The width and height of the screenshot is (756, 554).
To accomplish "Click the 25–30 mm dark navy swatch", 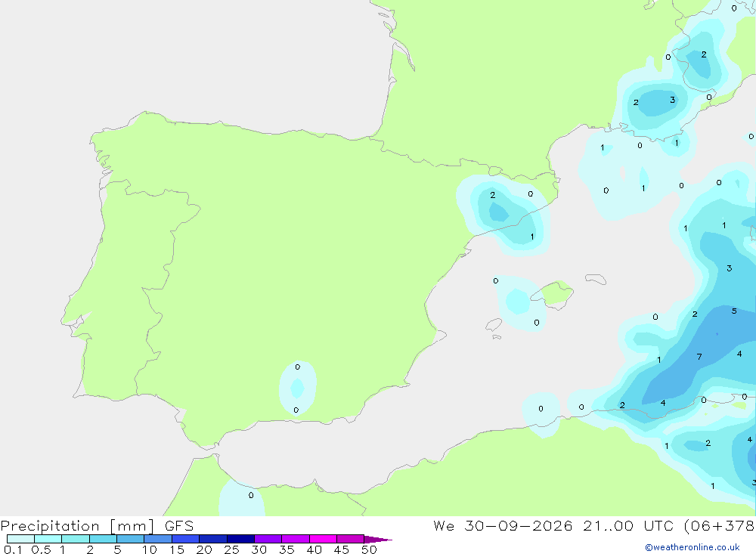I will click(240, 539).
